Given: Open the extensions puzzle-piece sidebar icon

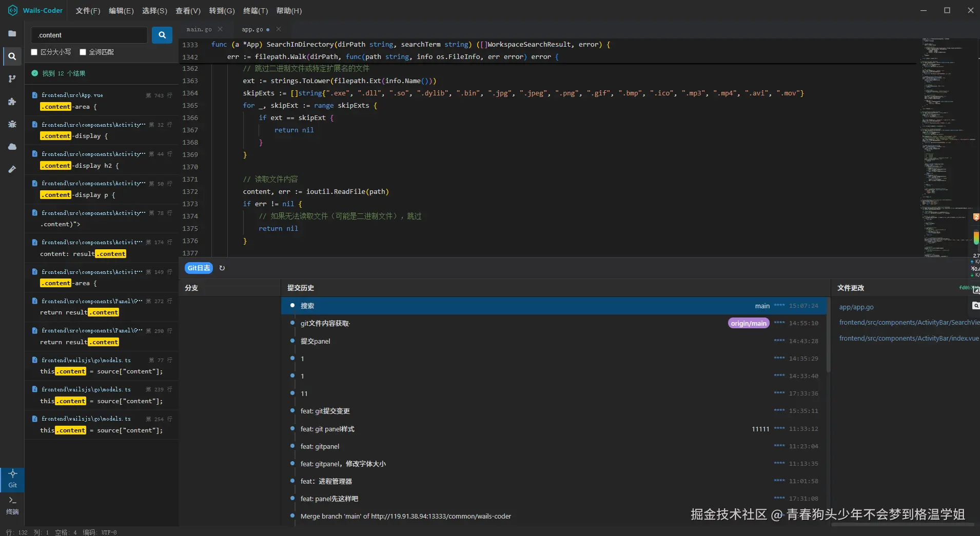Looking at the screenshot, I should [12, 102].
